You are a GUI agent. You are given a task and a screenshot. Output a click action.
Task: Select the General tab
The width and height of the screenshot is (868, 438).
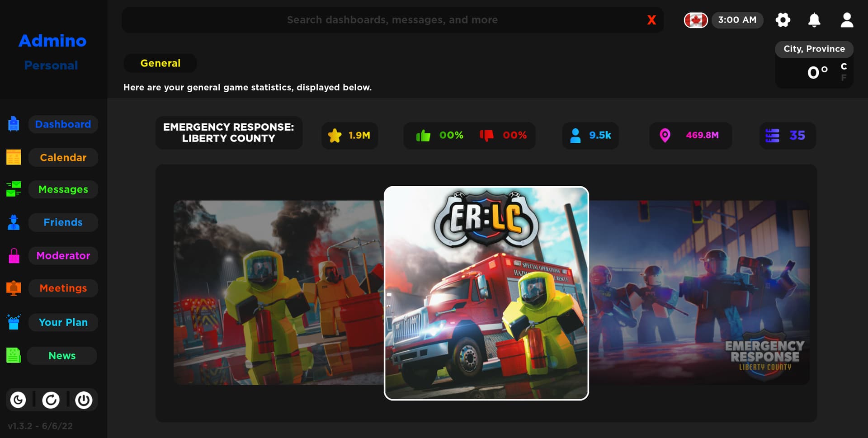(160, 63)
